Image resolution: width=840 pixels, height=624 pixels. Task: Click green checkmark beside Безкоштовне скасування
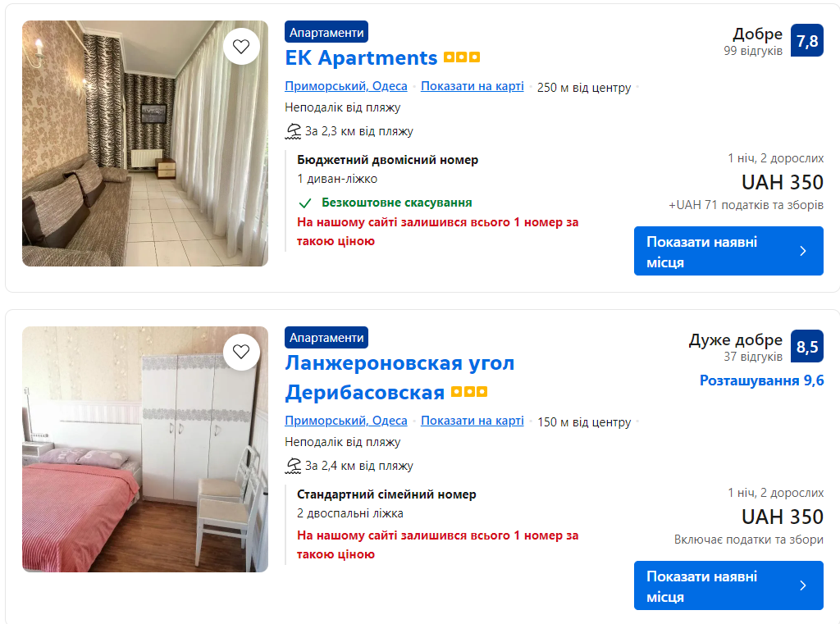(x=305, y=203)
